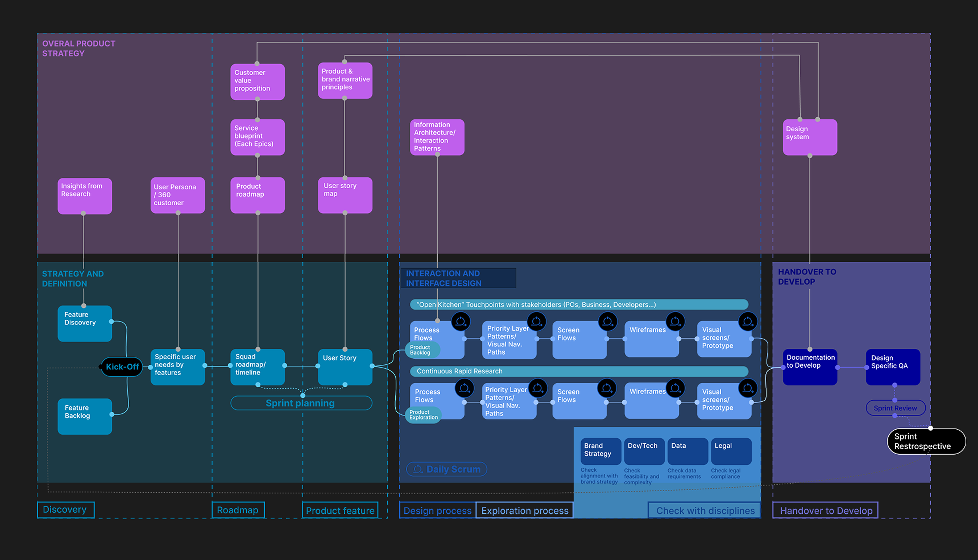Select the Documentation to Develop card
Image resolution: width=978 pixels, height=560 pixels.
810,367
